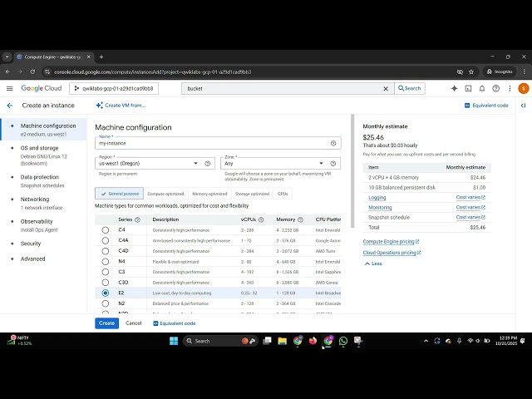Open the help question mark icon in header
532x399 pixels.
pos(495,89)
